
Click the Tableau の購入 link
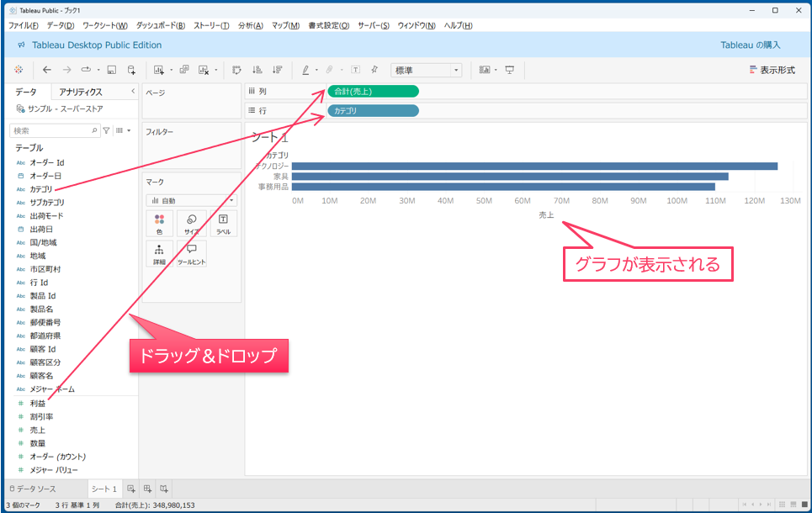coord(751,45)
